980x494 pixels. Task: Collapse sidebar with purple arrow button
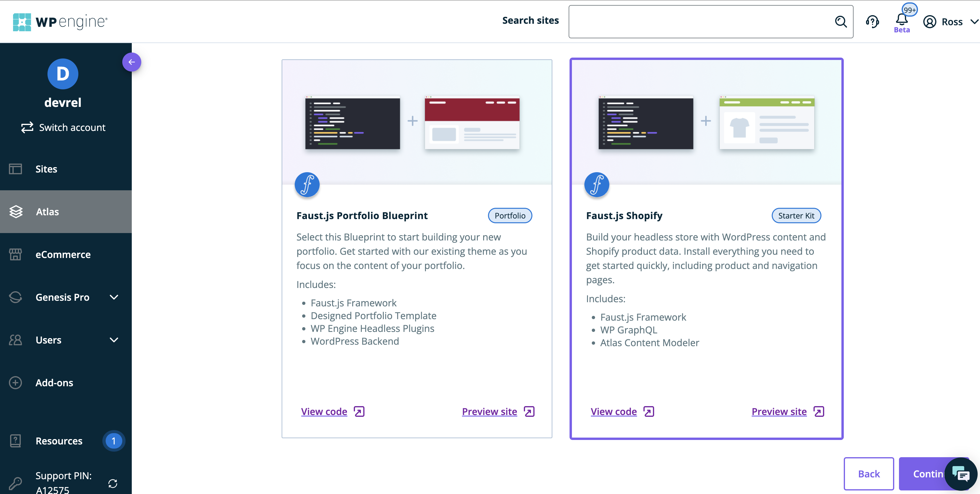pyautogui.click(x=131, y=62)
